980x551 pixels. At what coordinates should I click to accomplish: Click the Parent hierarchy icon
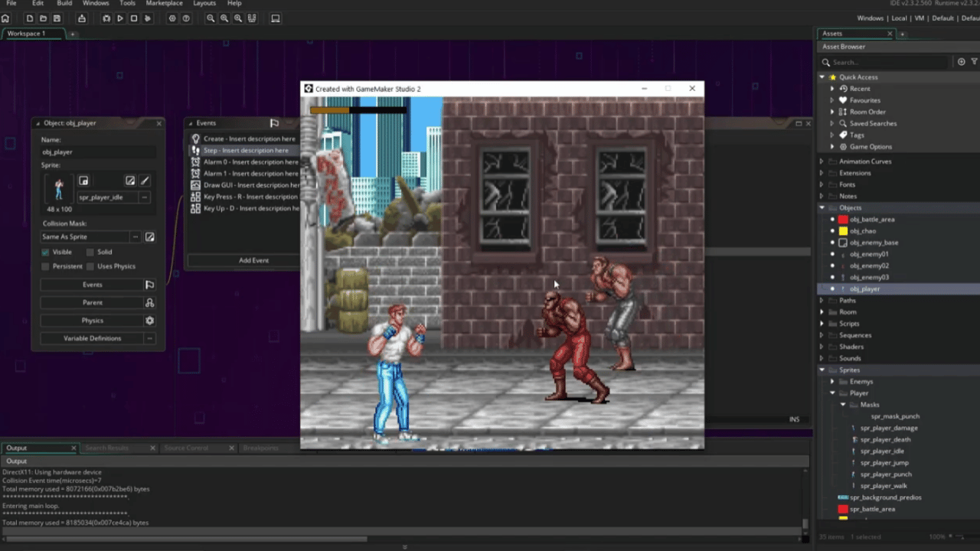tap(149, 302)
